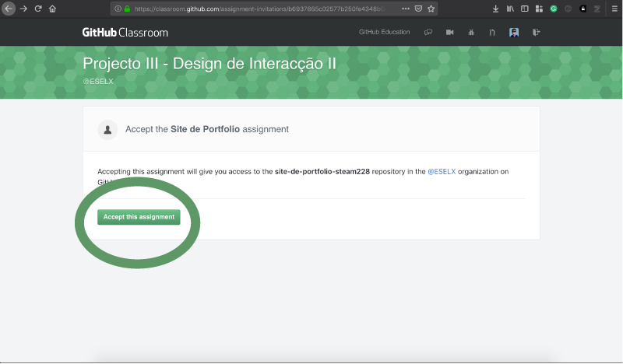The image size is (623, 364).
Task: Click the greyed circular extension icon
Action: tap(568, 9)
